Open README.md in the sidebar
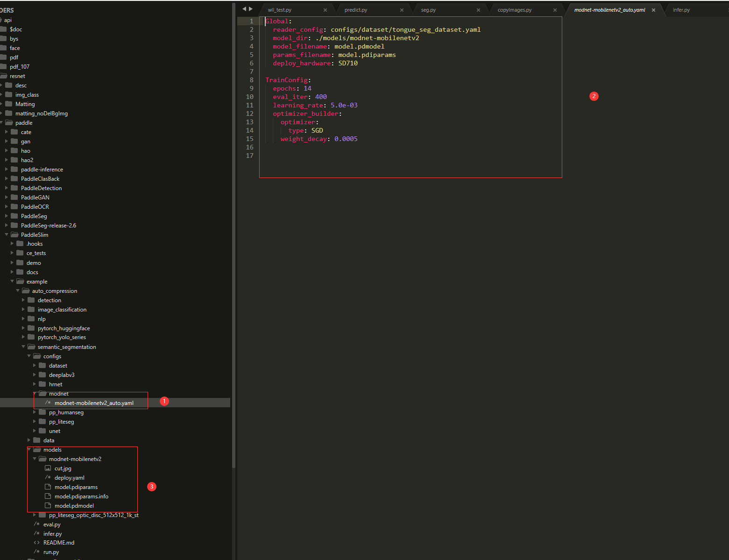 (x=59, y=543)
